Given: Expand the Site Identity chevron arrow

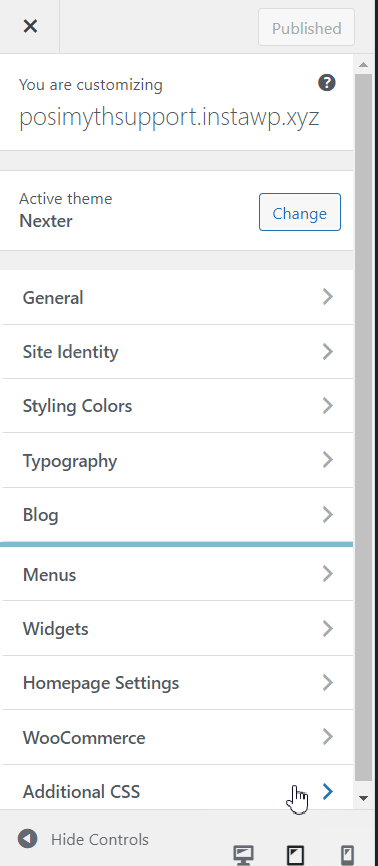Looking at the screenshot, I should [x=328, y=351].
